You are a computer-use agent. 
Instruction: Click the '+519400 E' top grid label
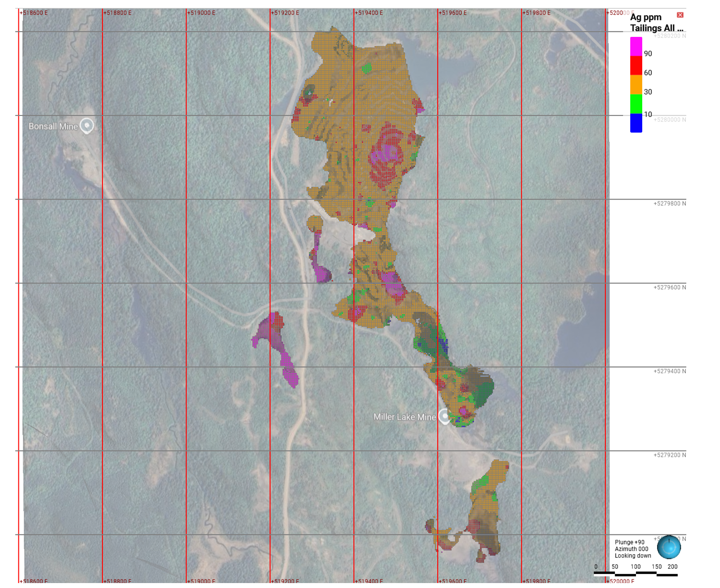369,13
